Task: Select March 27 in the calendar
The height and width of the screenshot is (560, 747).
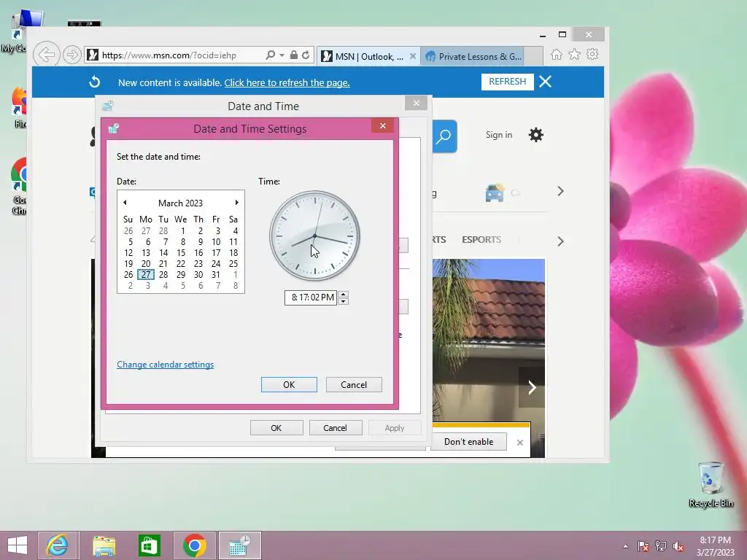Action: [x=146, y=275]
